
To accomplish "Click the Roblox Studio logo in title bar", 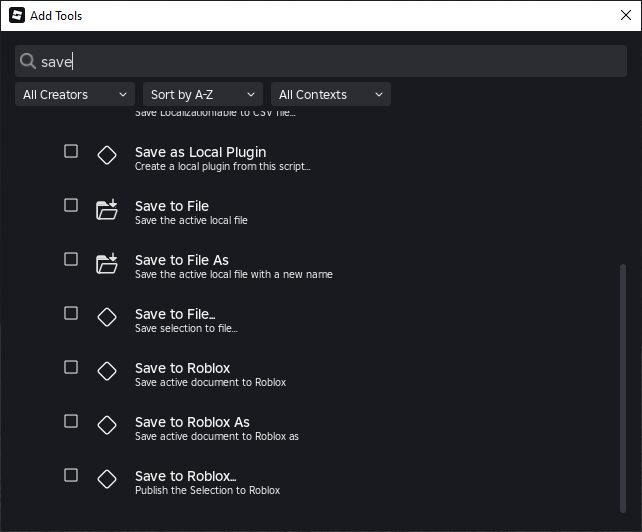I will pyautogui.click(x=17, y=16).
